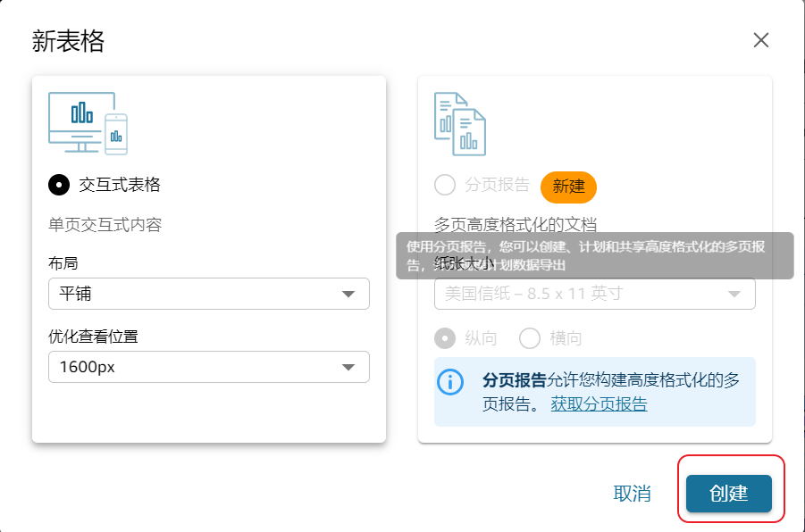Click the 取消 button

click(633, 494)
